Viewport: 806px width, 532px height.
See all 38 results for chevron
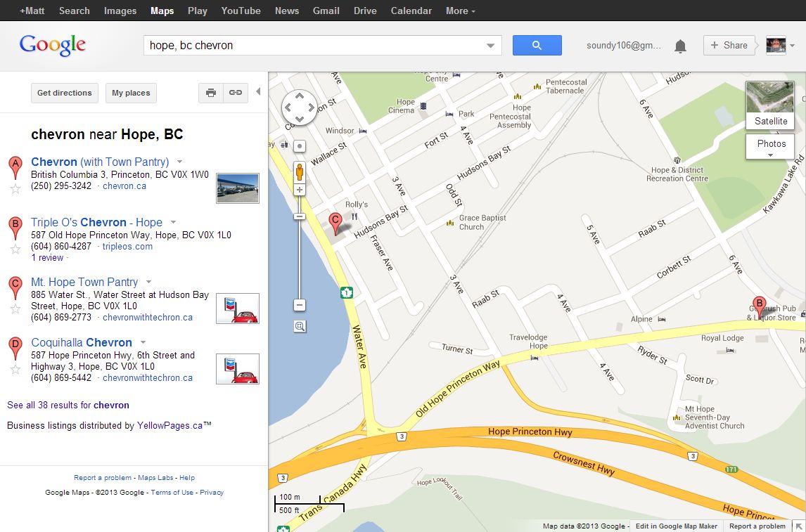click(x=68, y=406)
